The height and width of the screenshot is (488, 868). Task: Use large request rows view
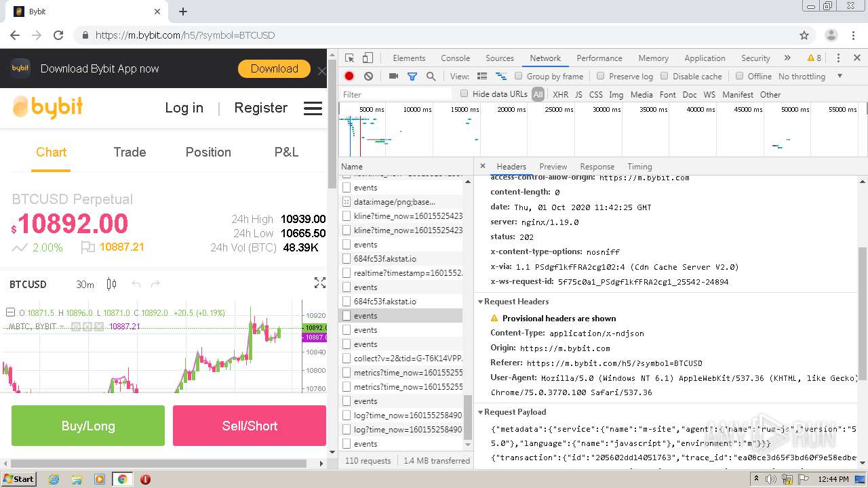(x=482, y=77)
